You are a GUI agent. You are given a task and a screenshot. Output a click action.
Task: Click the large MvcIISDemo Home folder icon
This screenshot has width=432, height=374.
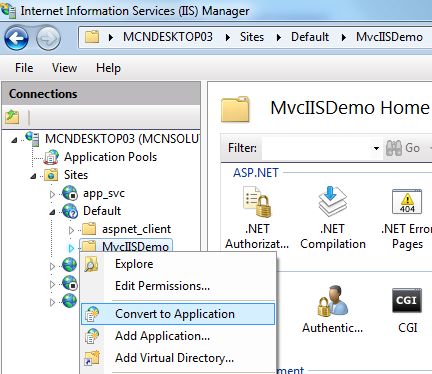[235, 109]
